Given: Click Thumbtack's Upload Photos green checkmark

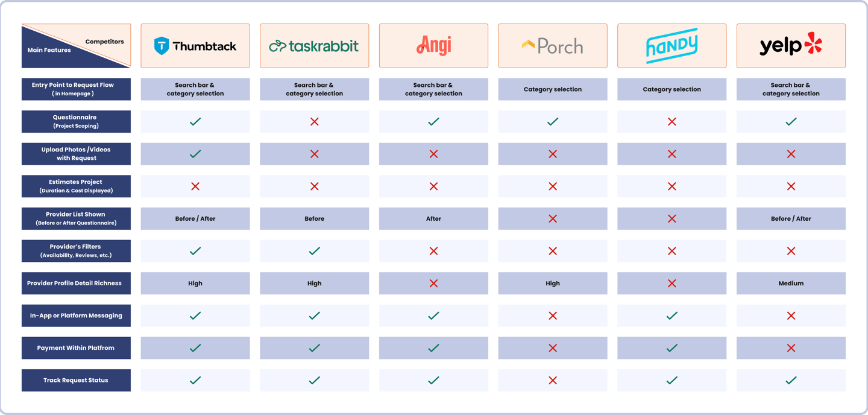Looking at the screenshot, I should 195,154.
